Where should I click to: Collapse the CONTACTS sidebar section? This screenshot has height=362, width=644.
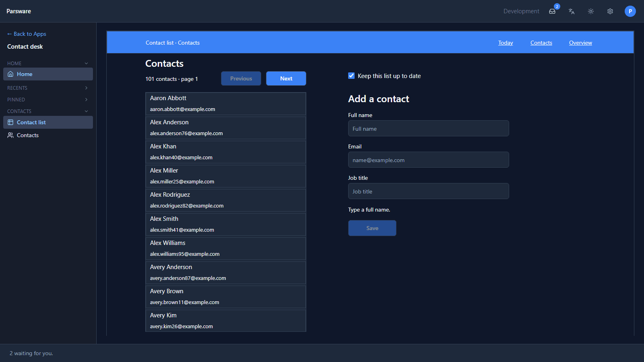click(48, 111)
